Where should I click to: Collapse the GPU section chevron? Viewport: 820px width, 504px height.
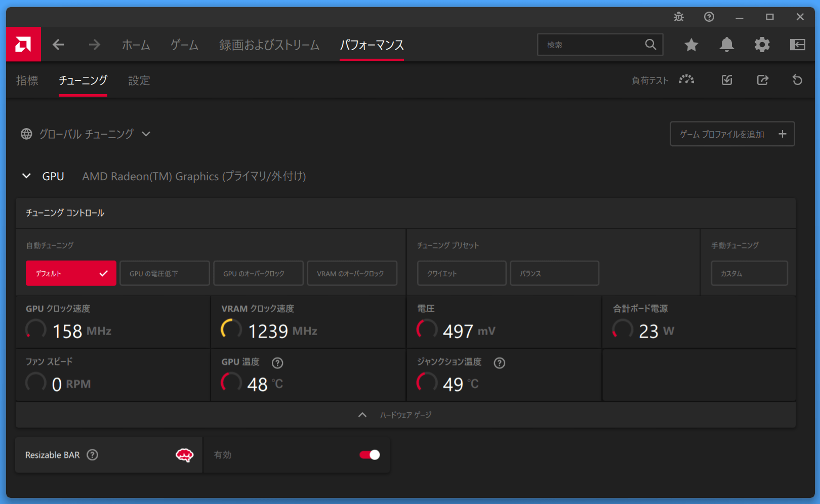(x=26, y=176)
